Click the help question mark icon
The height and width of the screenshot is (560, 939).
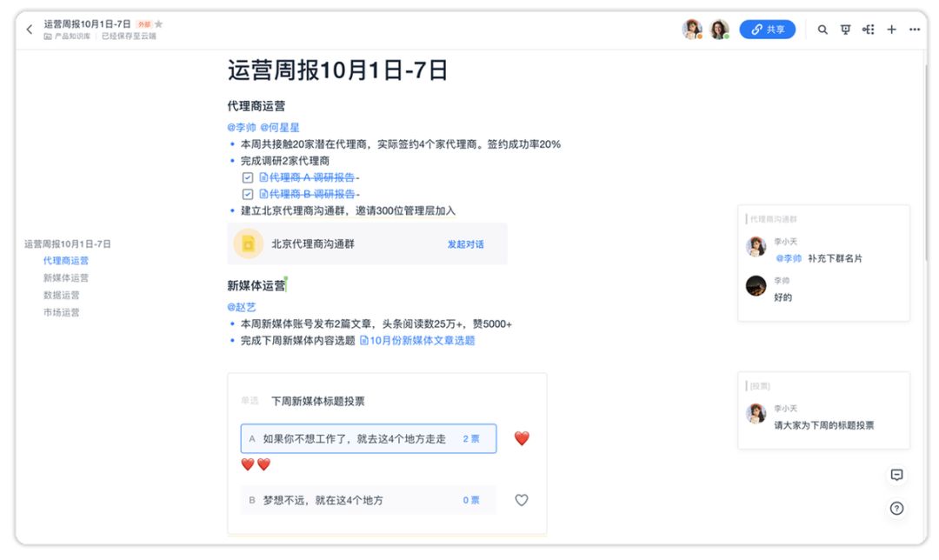point(896,509)
